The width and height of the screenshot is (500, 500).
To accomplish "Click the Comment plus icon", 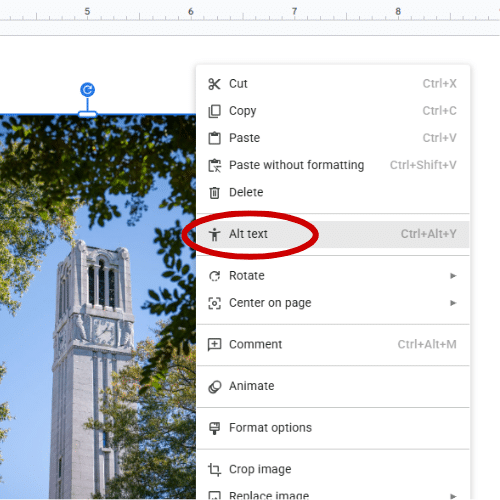I will pos(214,345).
